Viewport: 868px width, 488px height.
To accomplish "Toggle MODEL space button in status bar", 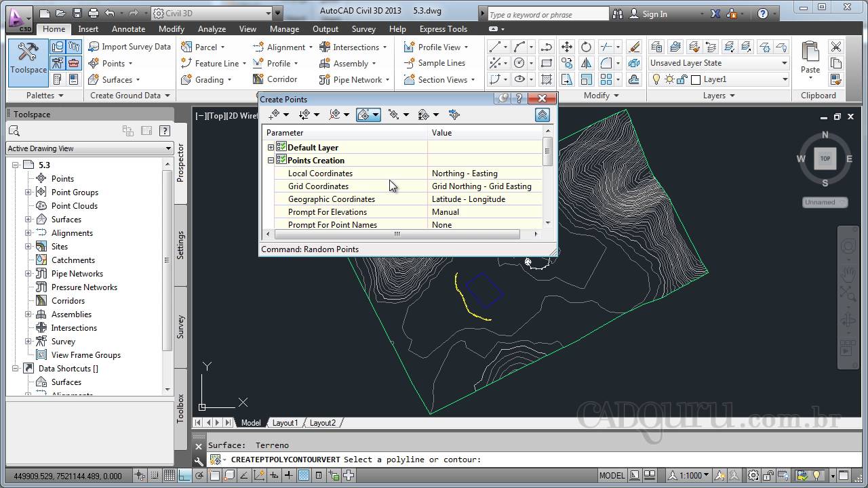I will point(612,476).
